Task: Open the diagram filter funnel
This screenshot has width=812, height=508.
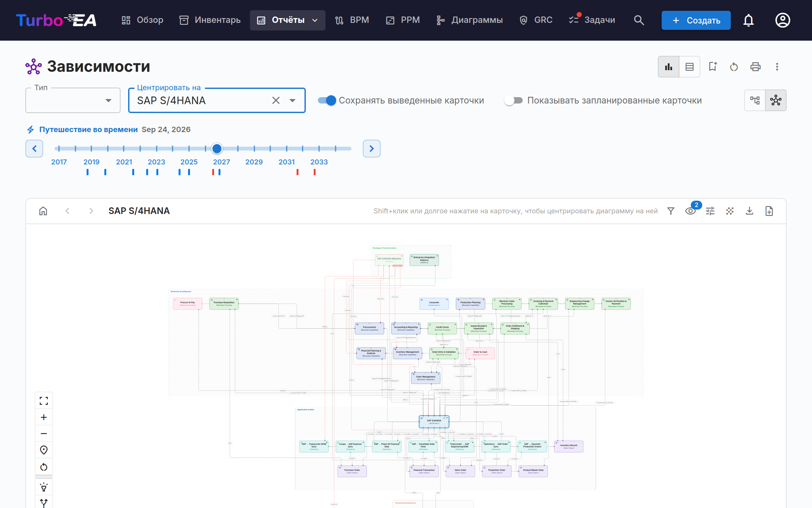Action: coord(671,211)
